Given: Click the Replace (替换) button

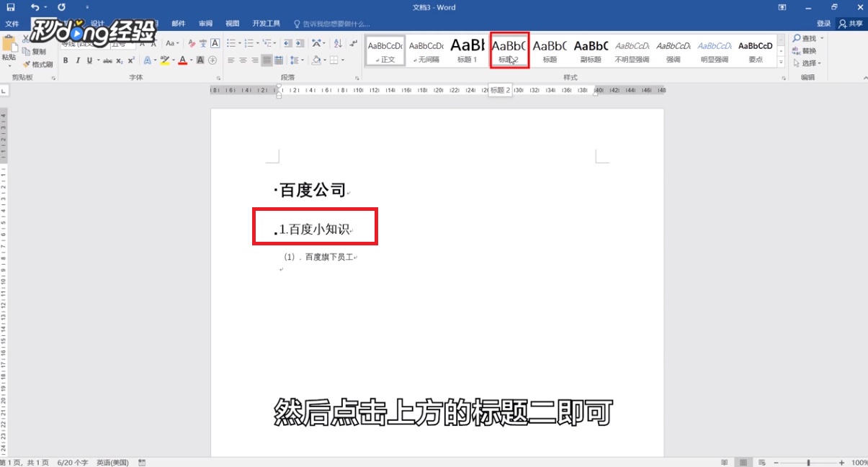Looking at the screenshot, I should pyautogui.click(x=805, y=51).
